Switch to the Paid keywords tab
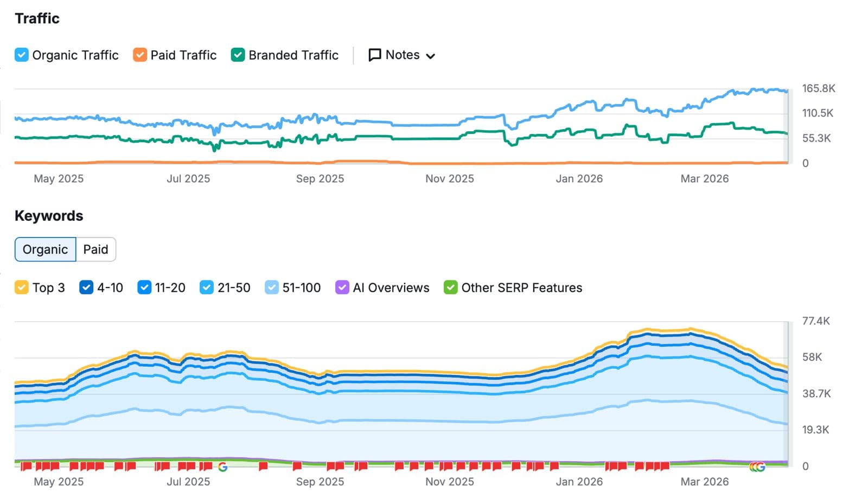The height and width of the screenshot is (504, 868). point(95,250)
